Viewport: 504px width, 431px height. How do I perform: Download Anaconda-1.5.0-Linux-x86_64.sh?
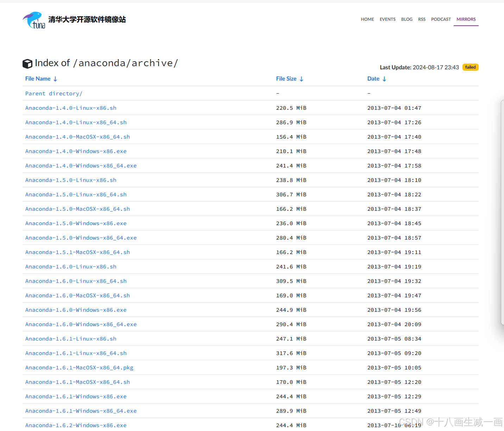click(x=76, y=195)
